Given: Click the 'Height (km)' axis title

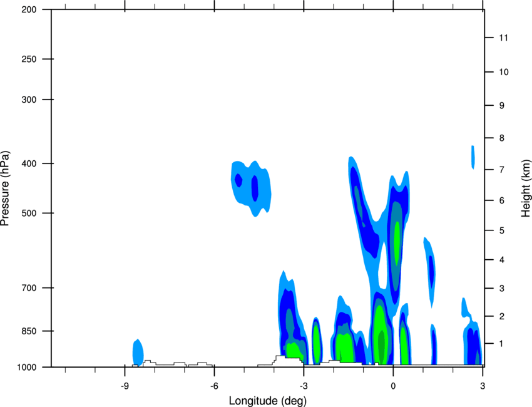Looking at the screenshot, I should (525, 188).
